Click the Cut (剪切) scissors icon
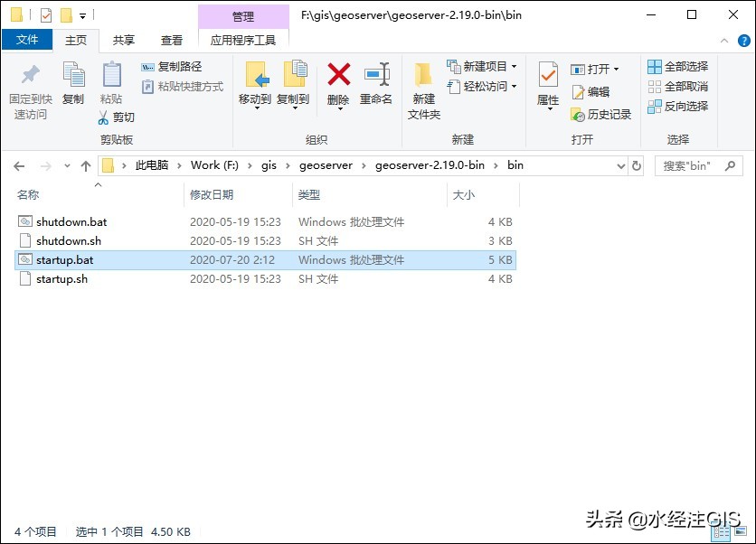 (103, 117)
